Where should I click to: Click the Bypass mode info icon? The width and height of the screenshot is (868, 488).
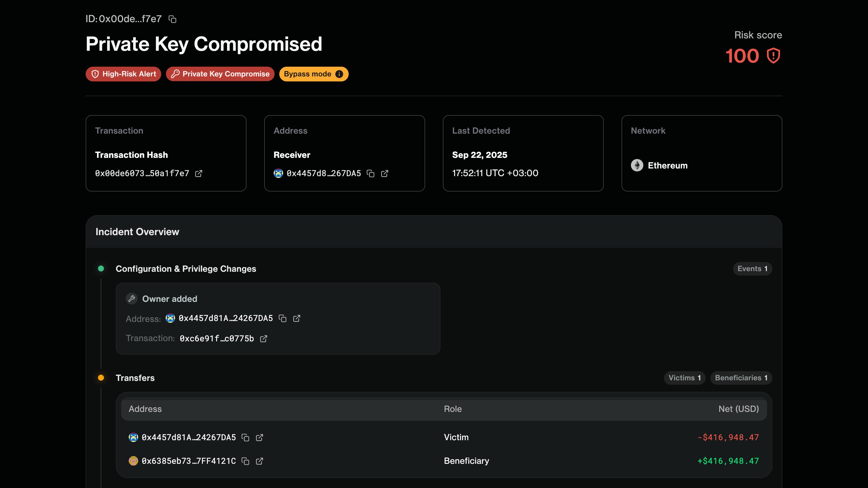[339, 74]
